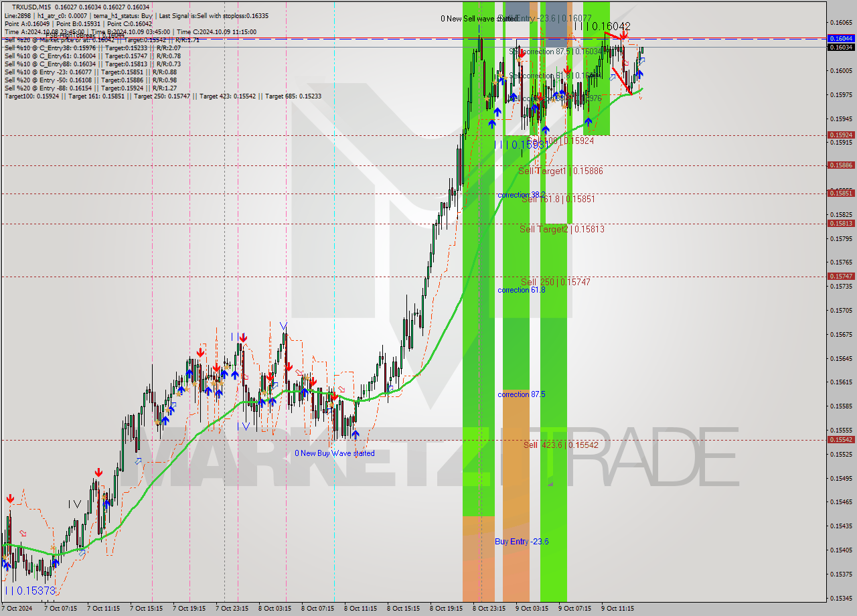
Task: Click the 'correction 61.8' chart label
Action: (522, 290)
